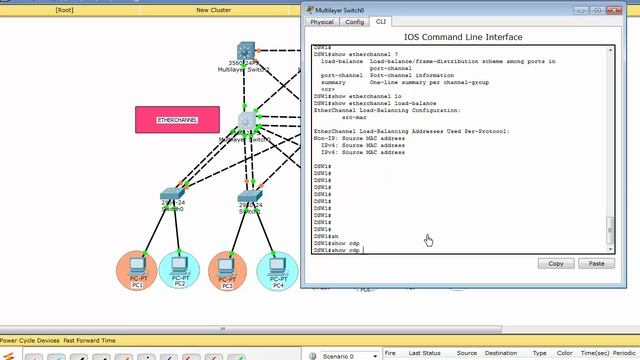Click the Color column header
640x360 pixels.
click(564, 353)
